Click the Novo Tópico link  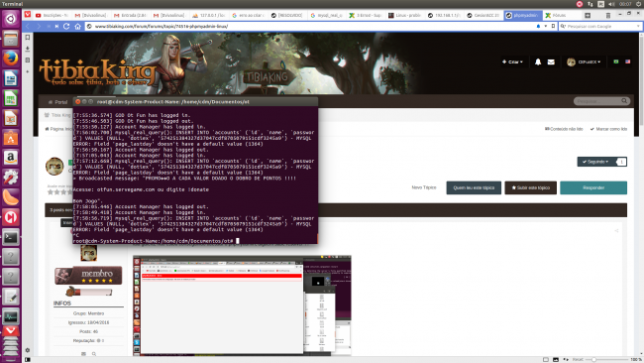coord(424,187)
